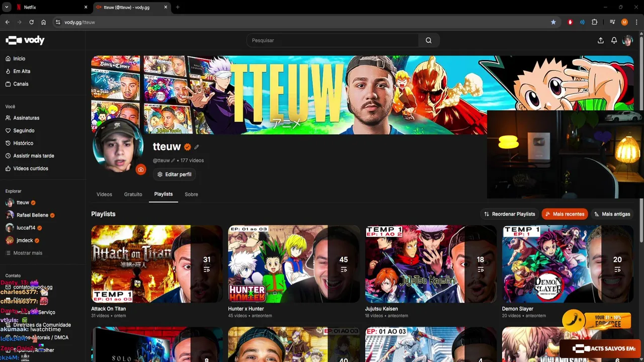Open Em Alta in sidebar
644x362 pixels.
point(22,71)
